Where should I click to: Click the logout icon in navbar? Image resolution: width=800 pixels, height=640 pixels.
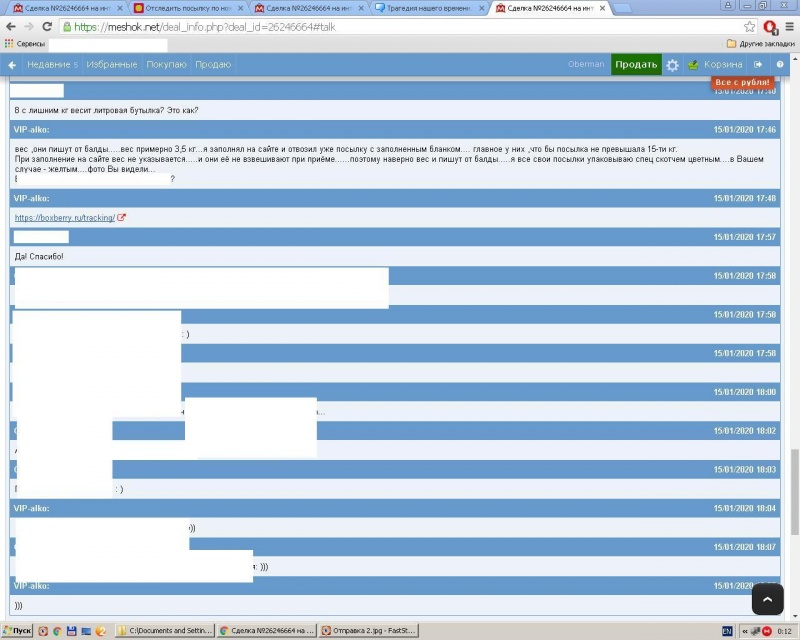pos(758,64)
